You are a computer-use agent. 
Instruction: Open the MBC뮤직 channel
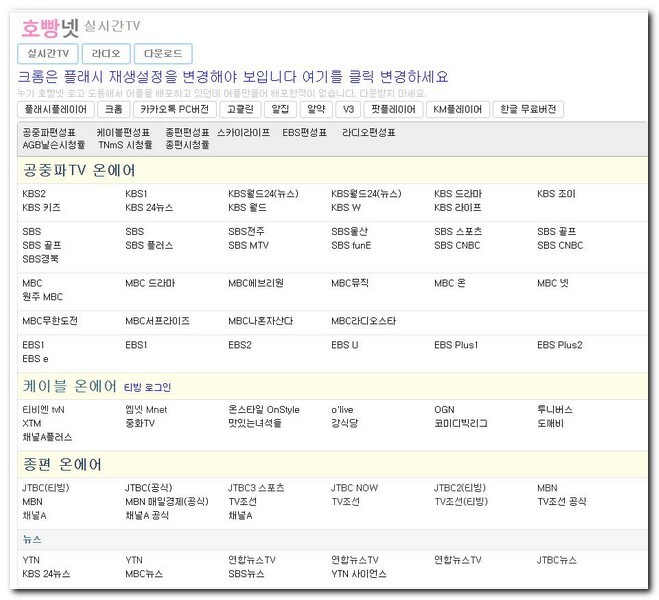[350, 283]
